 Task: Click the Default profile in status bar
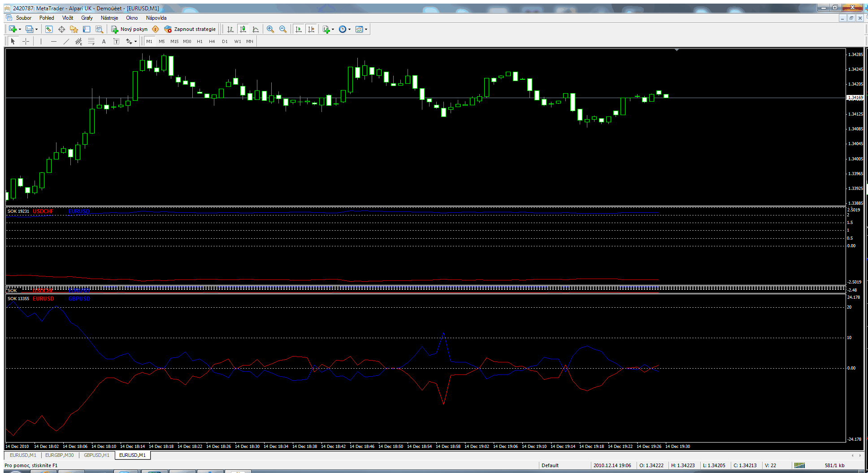[x=550, y=465]
